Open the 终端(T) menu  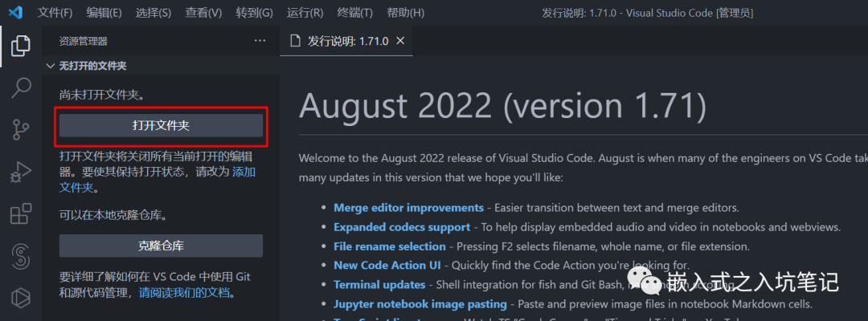354,13
